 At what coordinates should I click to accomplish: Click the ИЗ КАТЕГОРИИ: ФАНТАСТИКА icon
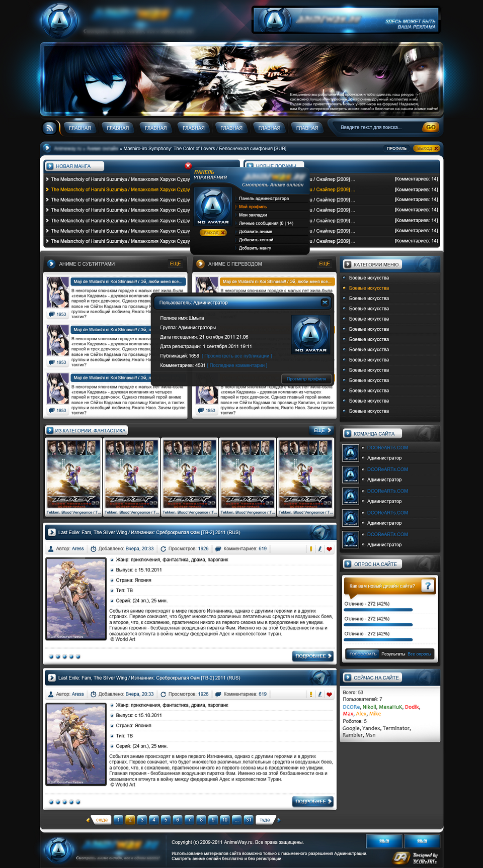[x=50, y=430]
